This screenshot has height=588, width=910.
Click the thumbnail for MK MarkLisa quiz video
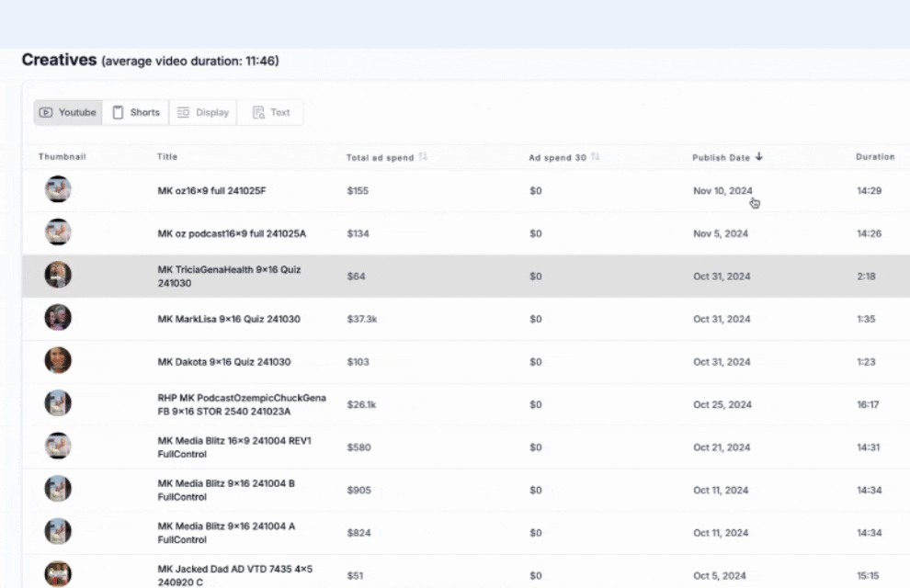tap(58, 316)
